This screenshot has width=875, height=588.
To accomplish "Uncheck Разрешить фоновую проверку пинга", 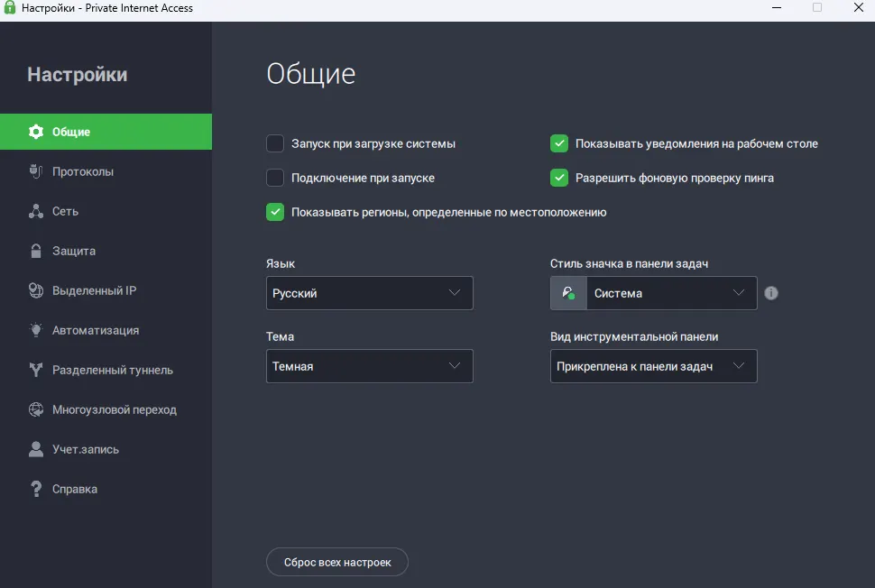I will 559,178.
